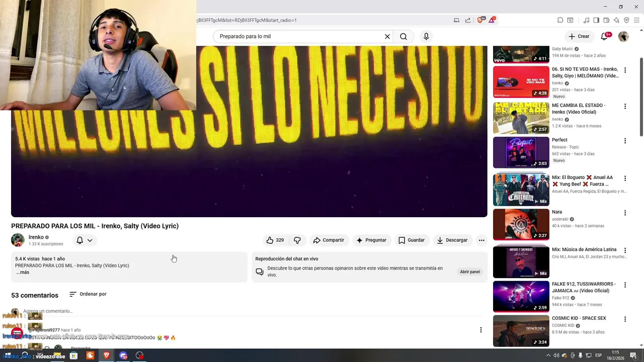Open the 'Nara' video thumbnail

pos(521,224)
